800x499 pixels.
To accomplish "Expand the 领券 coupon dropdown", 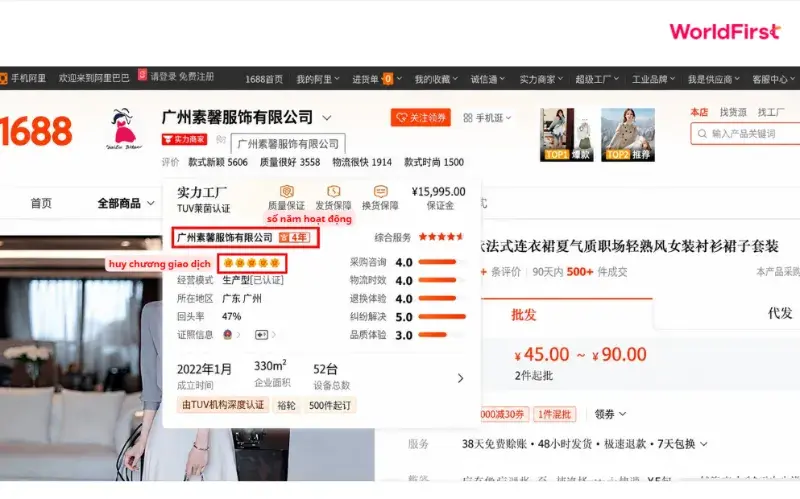I will 610,414.
